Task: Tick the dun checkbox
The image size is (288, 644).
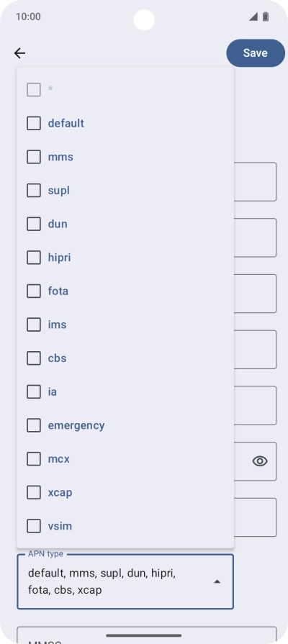Action: [34, 224]
